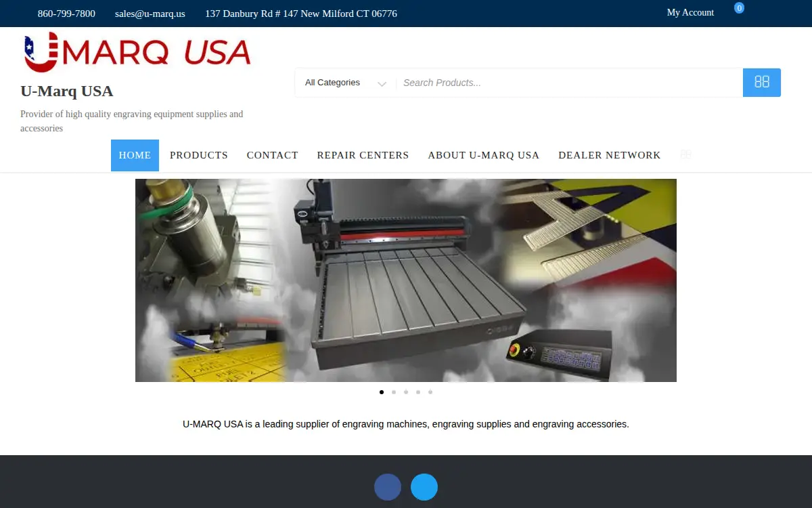Open the cart icon showing 0 items
The height and width of the screenshot is (508, 812).
click(740, 8)
